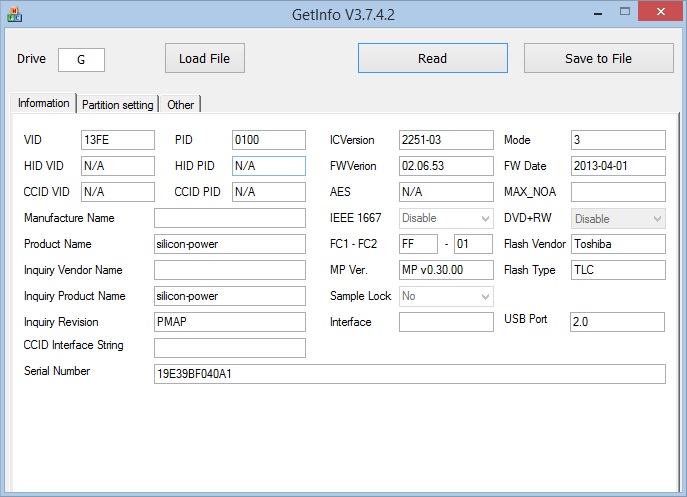Click the HID VID field
Viewport: 687px width, 497px height.
[x=118, y=166]
